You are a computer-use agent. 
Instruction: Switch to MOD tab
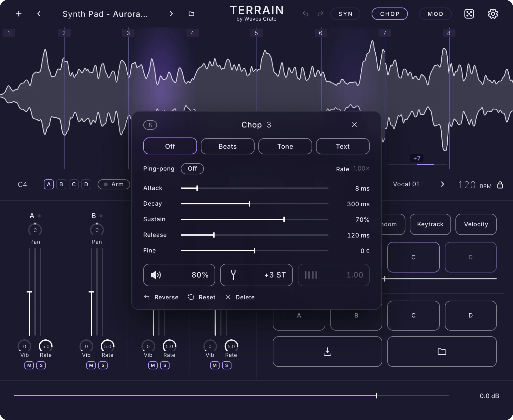pyautogui.click(x=435, y=14)
